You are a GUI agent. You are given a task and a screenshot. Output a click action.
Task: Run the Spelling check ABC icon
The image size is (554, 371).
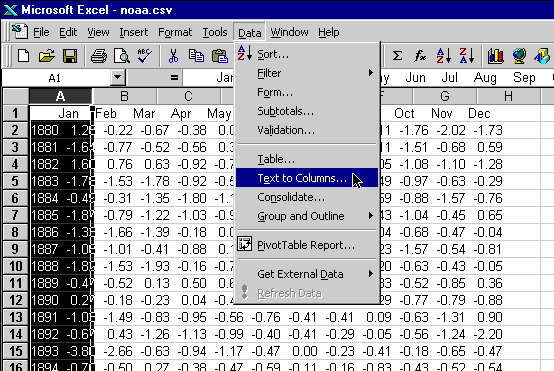point(145,56)
